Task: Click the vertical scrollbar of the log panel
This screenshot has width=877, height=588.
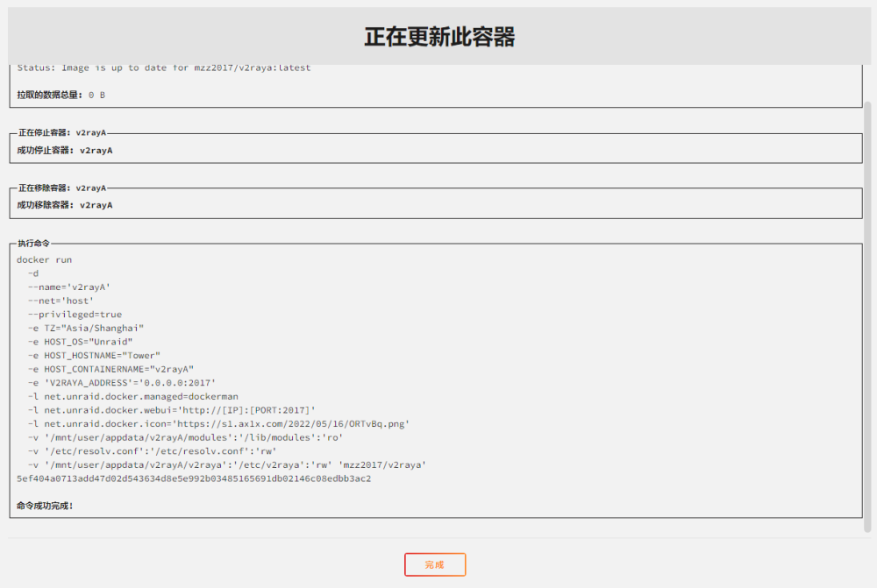Action: pyautogui.click(x=867, y=317)
